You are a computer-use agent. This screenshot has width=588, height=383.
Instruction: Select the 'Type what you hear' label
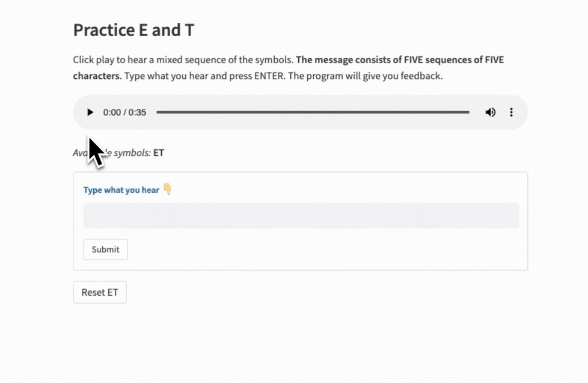121,190
